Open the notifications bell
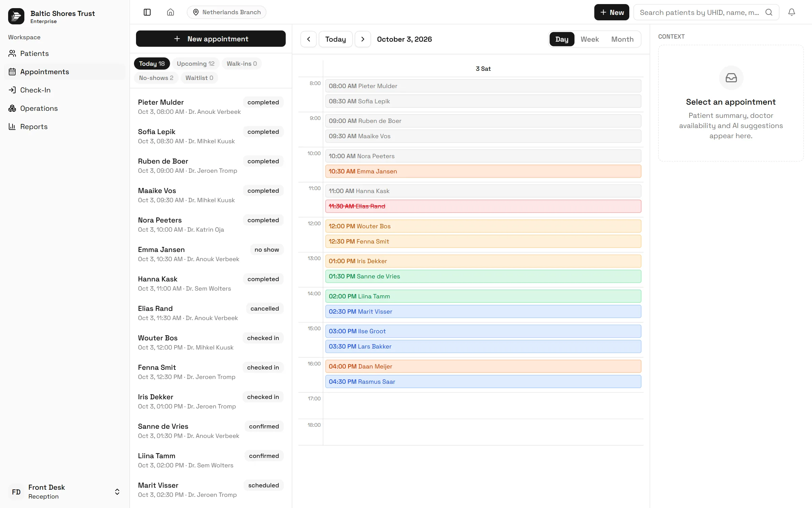The width and height of the screenshot is (812, 508). pyautogui.click(x=792, y=12)
